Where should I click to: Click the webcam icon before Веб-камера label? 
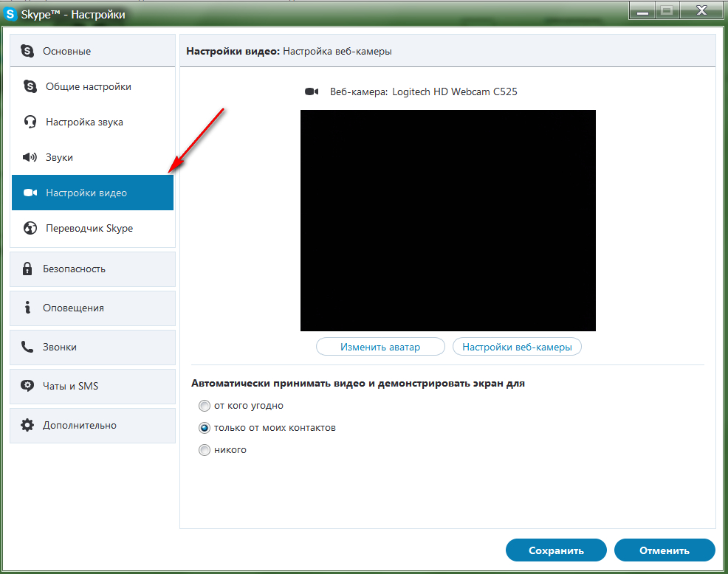pyautogui.click(x=312, y=91)
